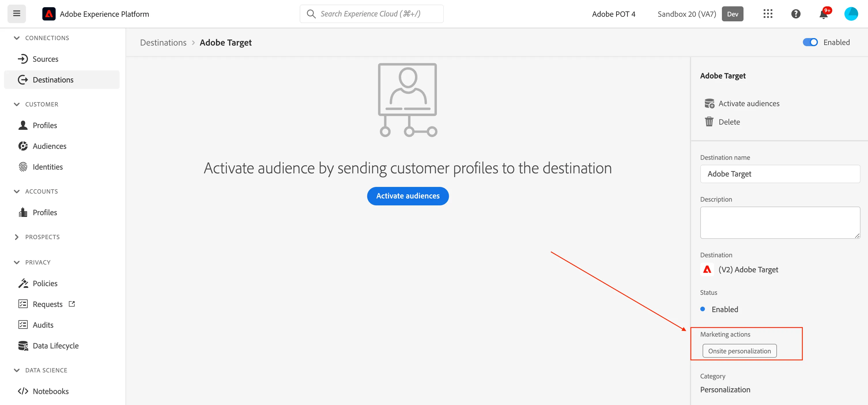Screen dimensions: 868x405
Task: Click the Destination name input
Action: (x=780, y=174)
